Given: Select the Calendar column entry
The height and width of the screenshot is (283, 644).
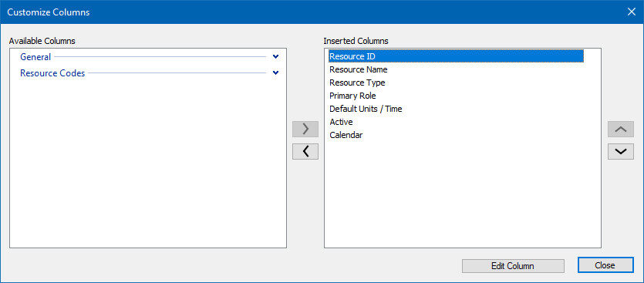Looking at the screenshot, I should click(x=346, y=135).
